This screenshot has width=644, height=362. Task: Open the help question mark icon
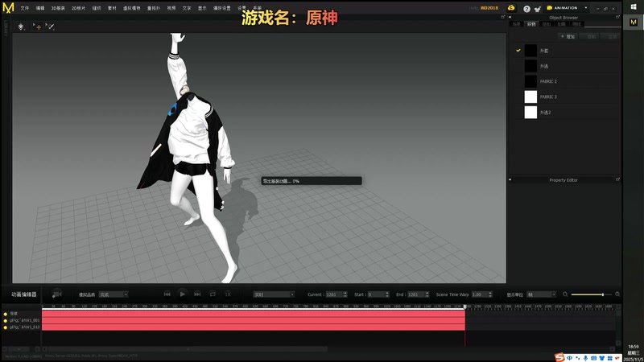pyautogui.click(x=526, y=9)
